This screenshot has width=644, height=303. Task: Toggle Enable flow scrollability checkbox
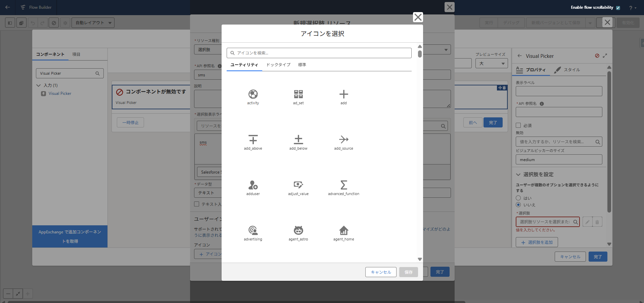pos(618,8)
